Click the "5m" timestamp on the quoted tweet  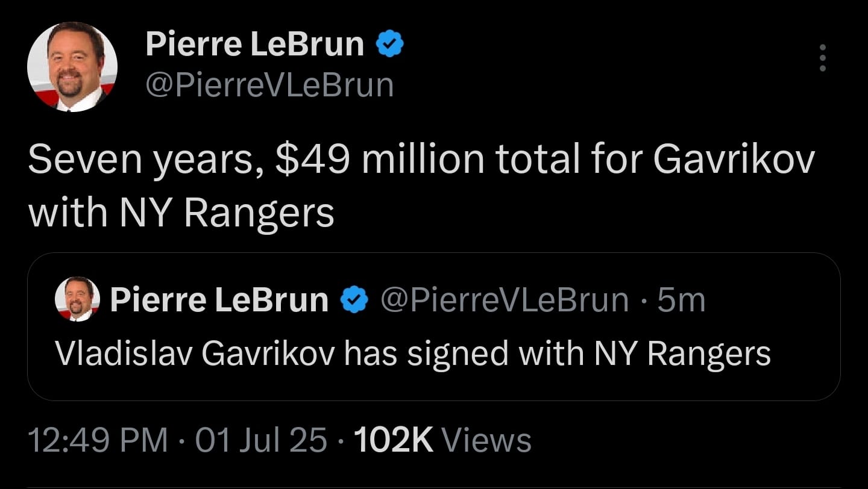pos(681,300)
